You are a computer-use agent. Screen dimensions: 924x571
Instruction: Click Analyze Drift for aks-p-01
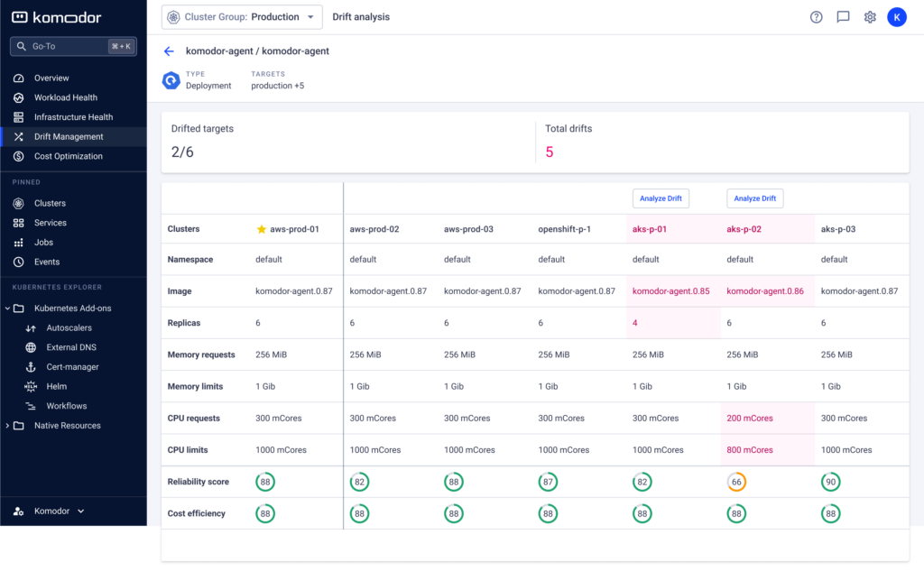pos(661,198)
